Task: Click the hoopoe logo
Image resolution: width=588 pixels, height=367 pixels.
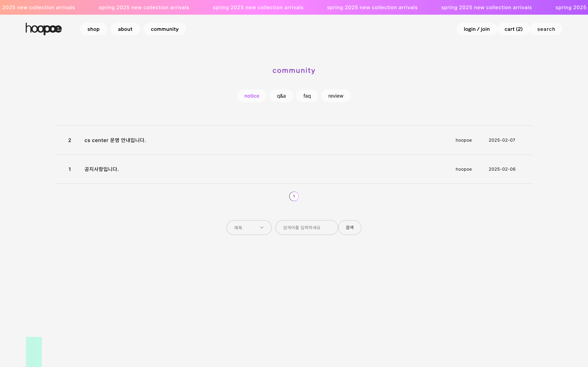Action: (44, 29)
